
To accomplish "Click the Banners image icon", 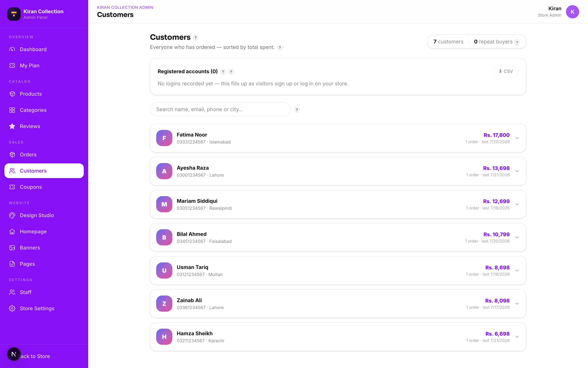I will pos(12,248).
